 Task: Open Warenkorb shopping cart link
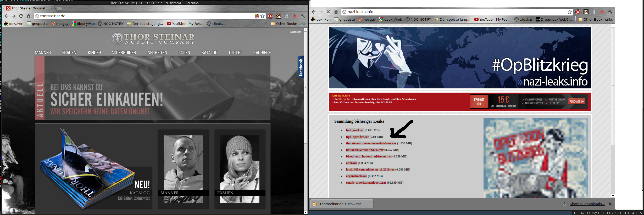coord(295,32)
